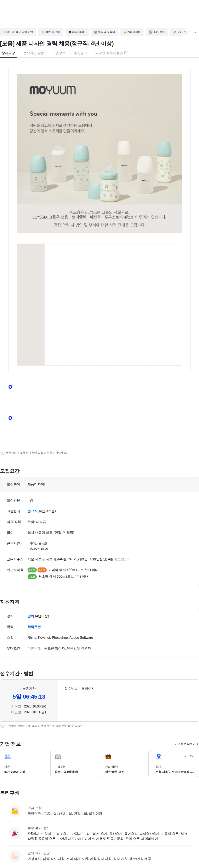
Task: Click the 경력 (4년이상) requirement text
Action: [38, 616]
